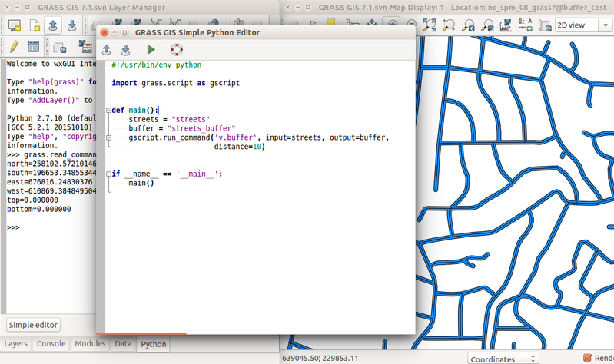The height and width of the screenshot is (364, 614).
Task: Click the '639045.50; 229853.11' status bar coordinates
Action: (320, 358)
